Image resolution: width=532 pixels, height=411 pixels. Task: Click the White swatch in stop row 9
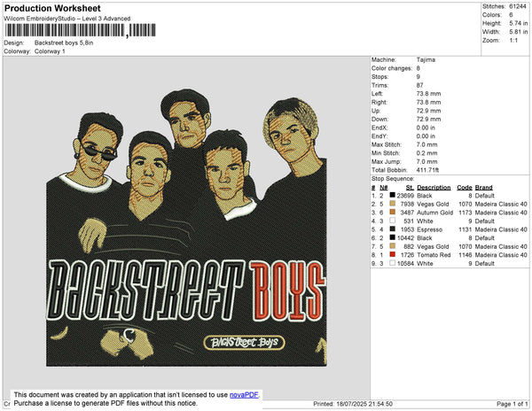[x=392, y=263]
